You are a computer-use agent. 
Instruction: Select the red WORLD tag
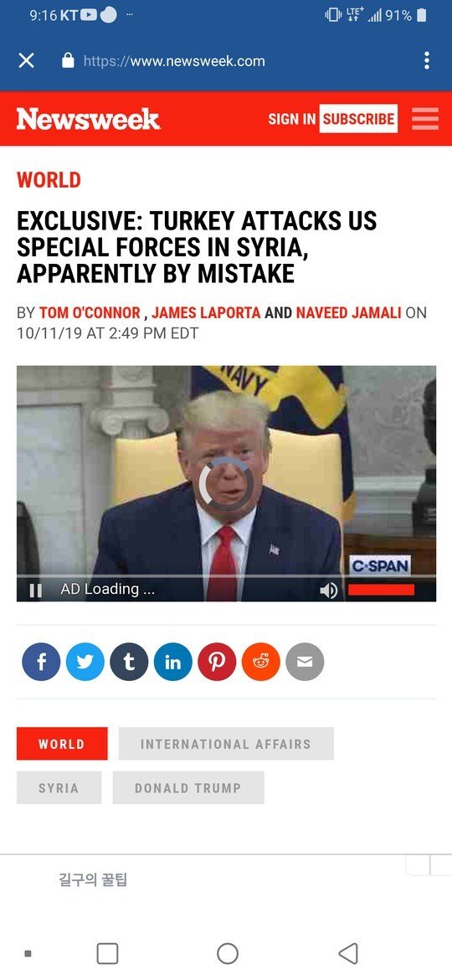[62, 744]
